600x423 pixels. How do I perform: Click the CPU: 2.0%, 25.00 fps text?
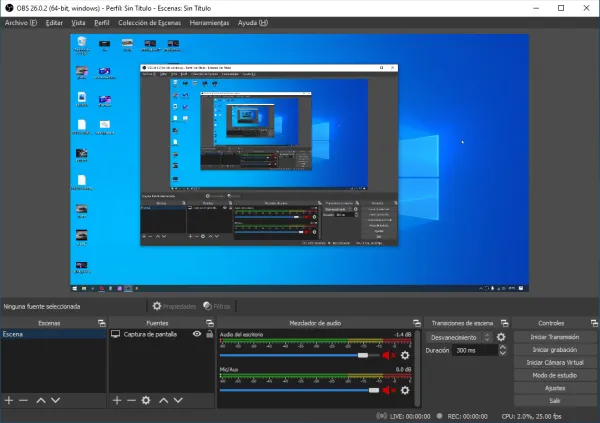click(x=531, y=416)
